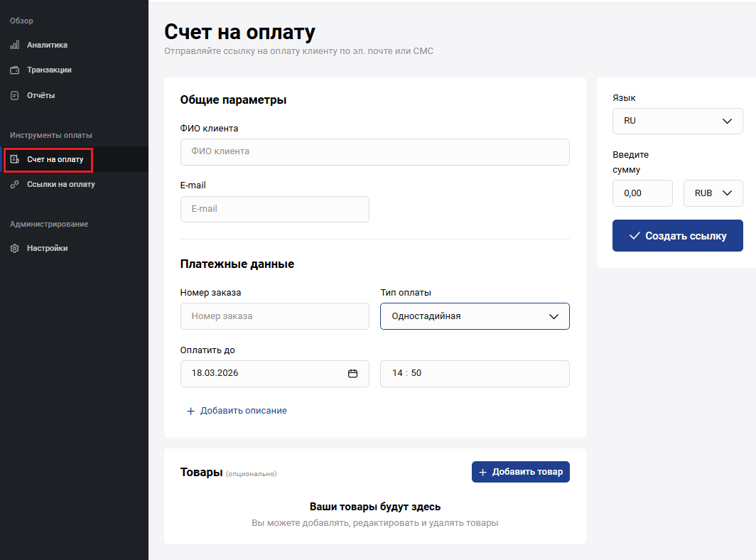The image size is (756, 560).
Task: Click the Аналитика bar chart icon
Action: click(x=14, y=45)
